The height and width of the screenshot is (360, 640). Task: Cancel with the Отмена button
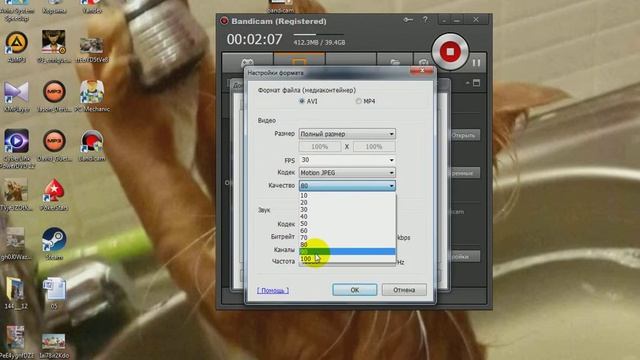click(x=404, y=290)
